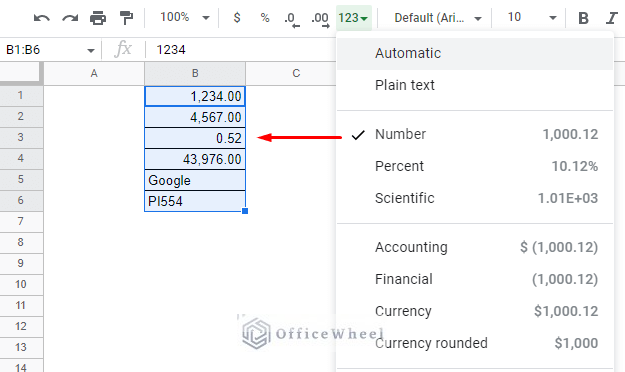Select Financial format option
The image size is (625, 372).
474,279
